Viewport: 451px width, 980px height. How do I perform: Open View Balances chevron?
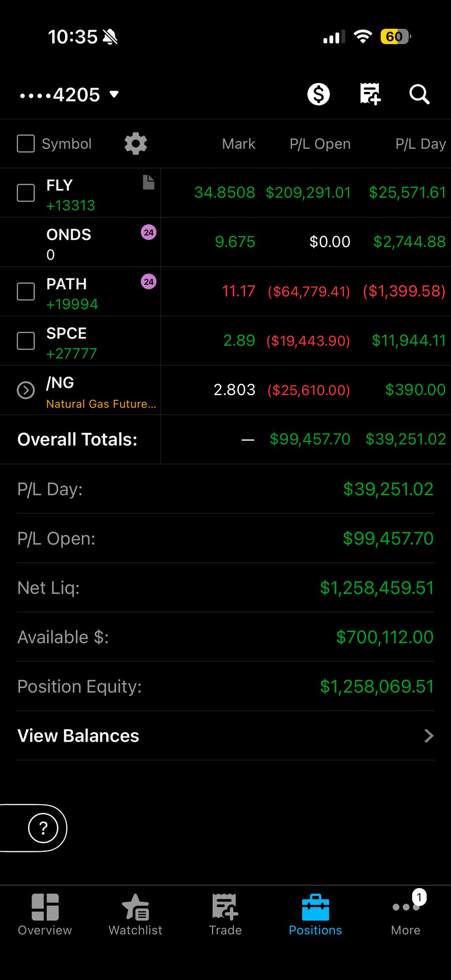(428, 735)
